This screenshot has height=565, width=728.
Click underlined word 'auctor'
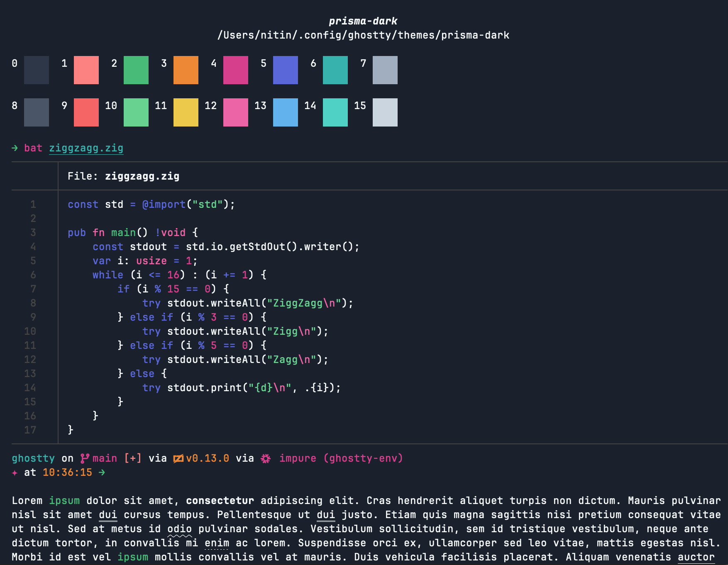[696, 557]
